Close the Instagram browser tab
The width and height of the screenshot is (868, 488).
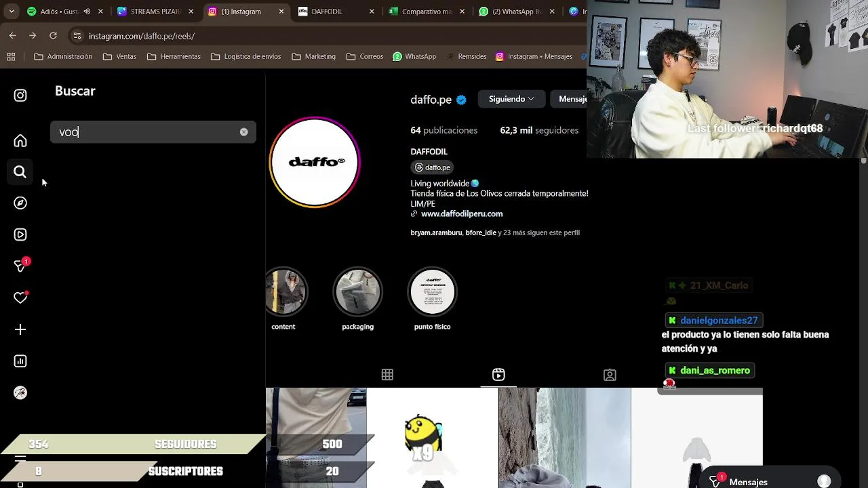[281, 12]
